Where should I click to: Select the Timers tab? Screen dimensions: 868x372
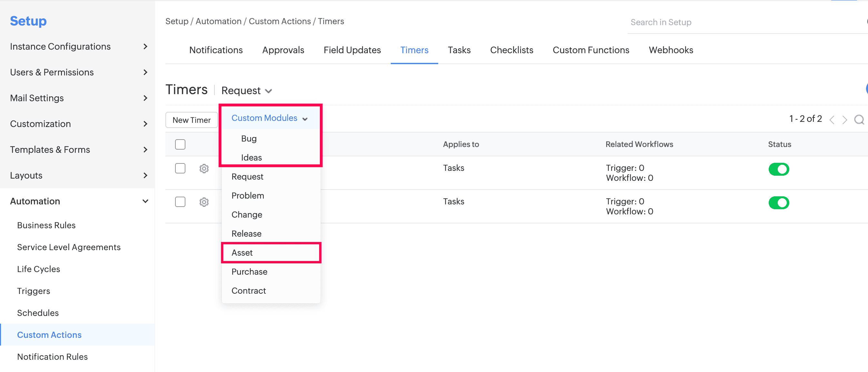click(x=414, y=50)
